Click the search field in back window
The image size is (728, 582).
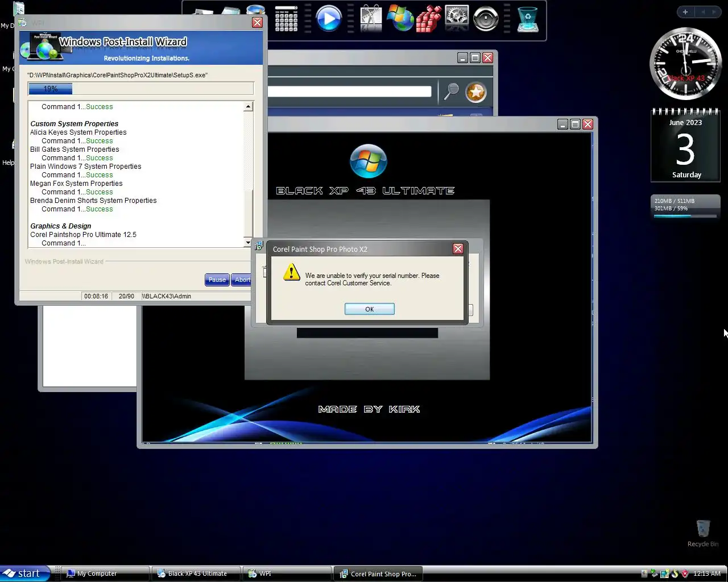point(349,92)
